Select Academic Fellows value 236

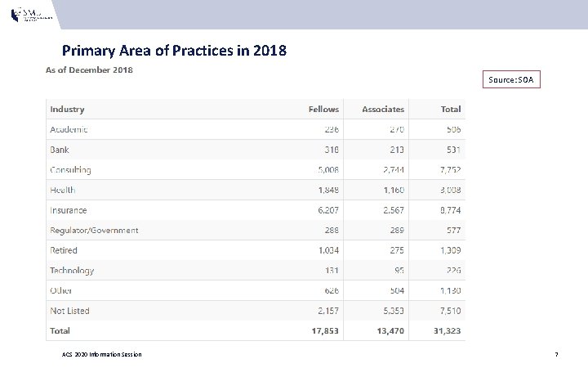pyautogui.click(x=332, y=129)
